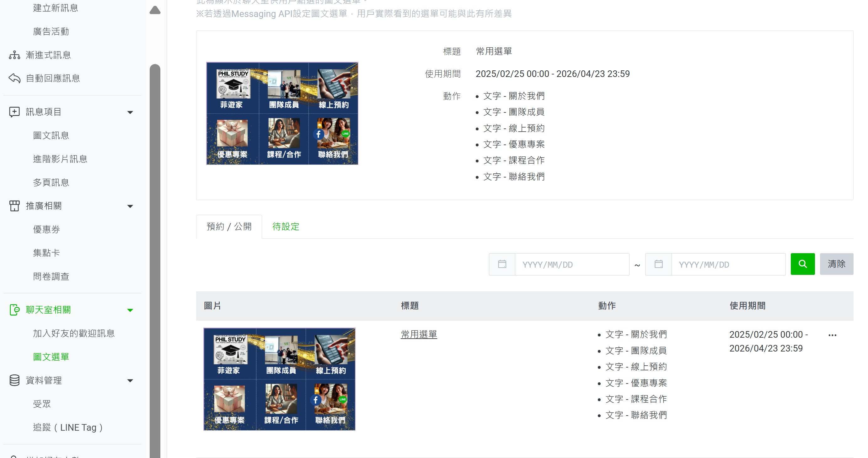Open 受眾 in sidebar

[x=42, y=404]
